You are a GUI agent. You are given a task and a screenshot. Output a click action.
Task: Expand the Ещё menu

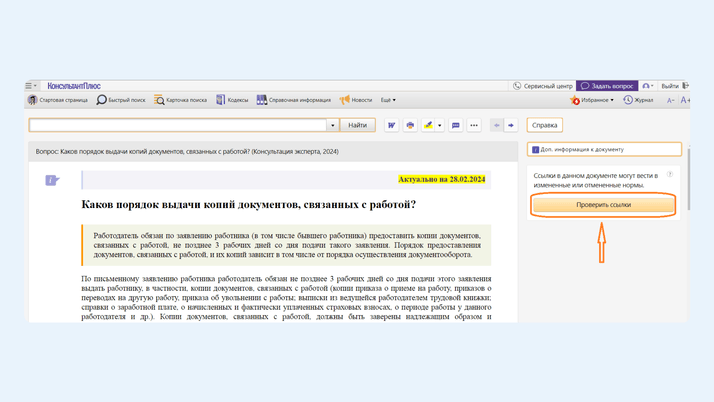pos(388,100)
